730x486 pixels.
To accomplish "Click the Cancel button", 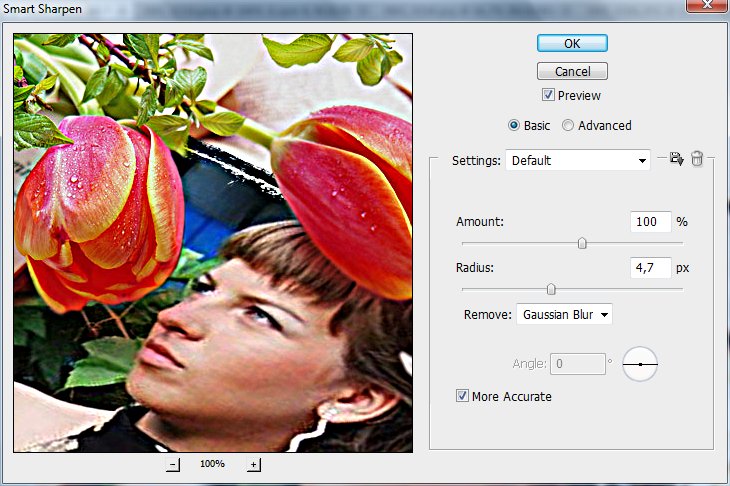I will click(572, 71).
